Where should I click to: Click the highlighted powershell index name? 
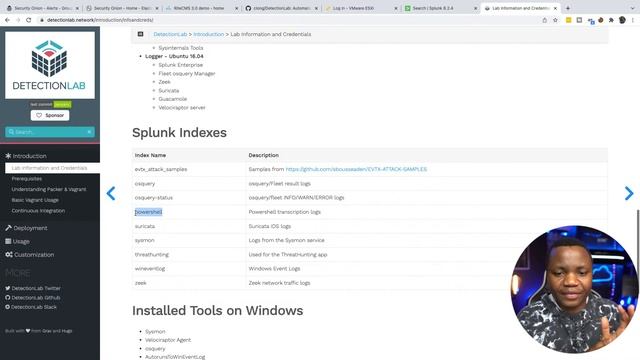(x=149, y=212)
